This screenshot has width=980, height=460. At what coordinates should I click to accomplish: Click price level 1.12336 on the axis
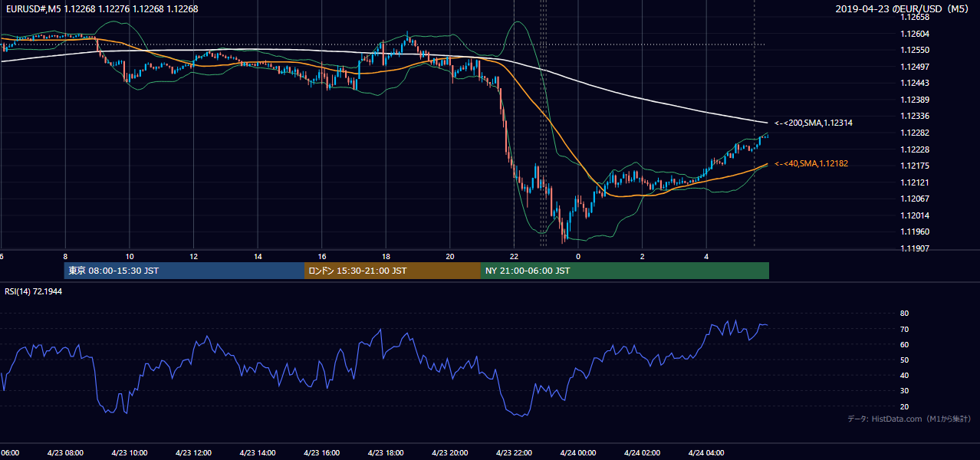tap(914, 117)
